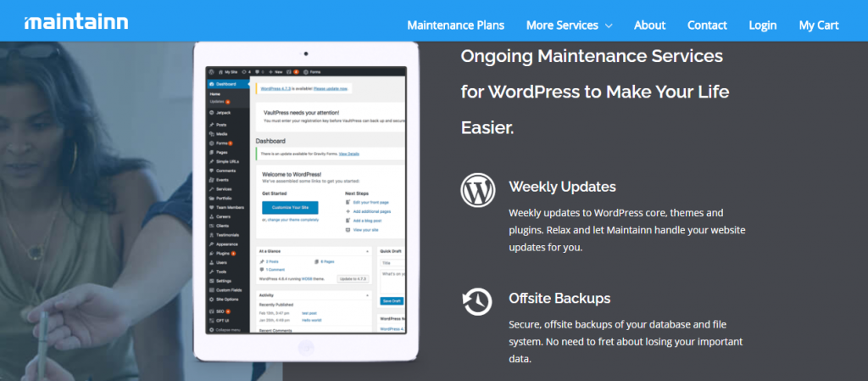Viewport: 868px width, 381px height.
Task: Click the clock backup icon beside Offsite Backups
Action: point(476,302)
